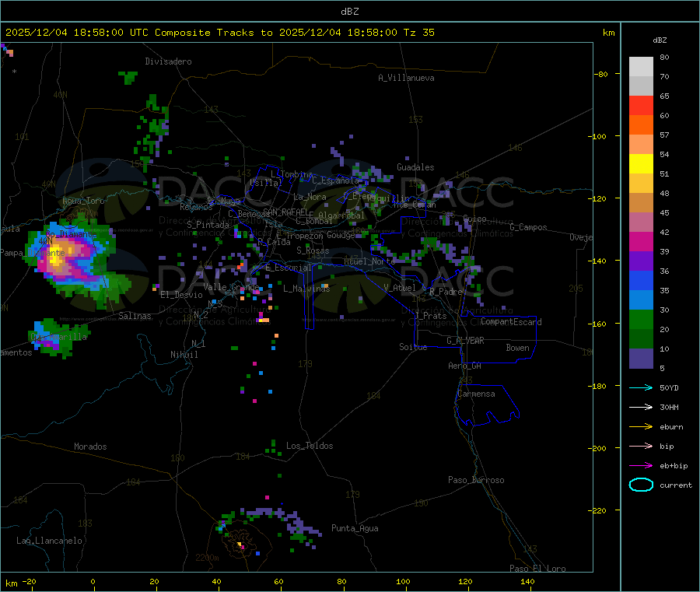The image size is (700, 592).
Task: Click the magenta eb+bip arrow legend icon
Action: pos(641,466)
